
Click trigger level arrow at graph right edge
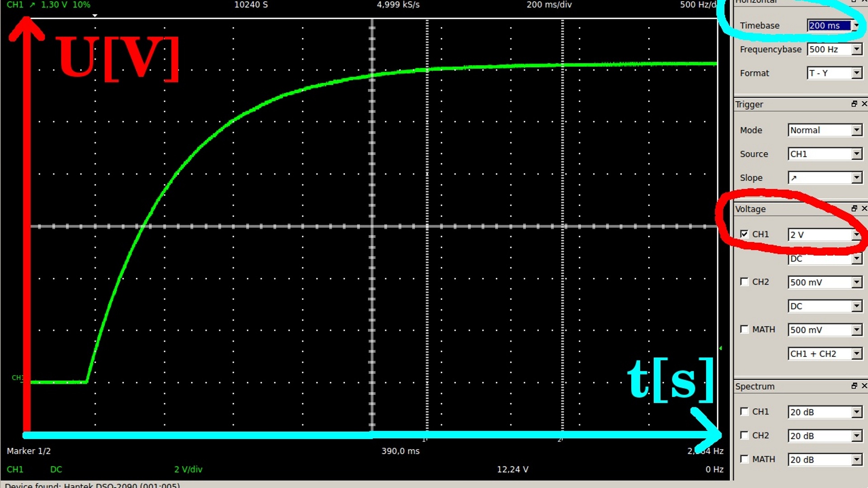pos(720,348)
